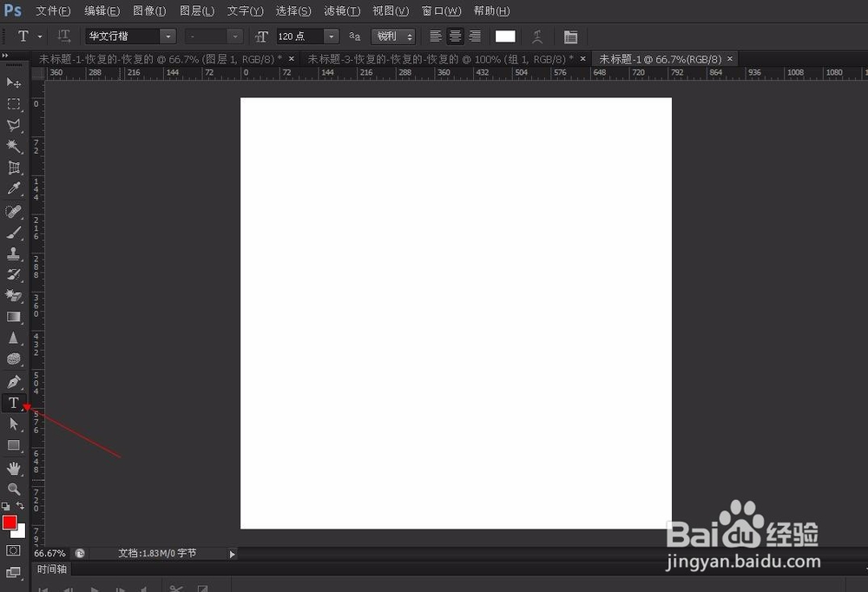Screen dimensions: 868x592
Task: Open the 窗口(W) menu
Action: 441,11
